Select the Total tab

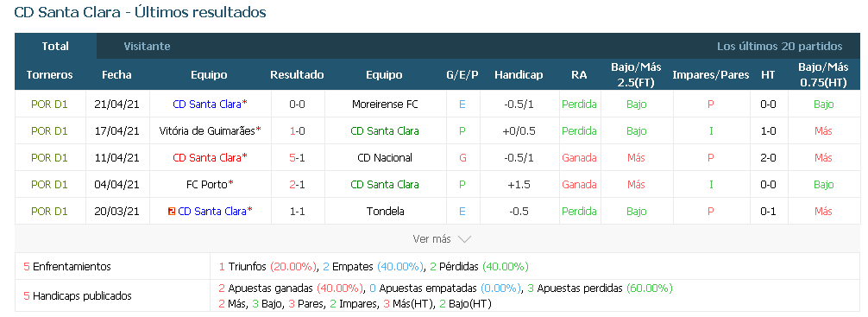click(55, 47)
